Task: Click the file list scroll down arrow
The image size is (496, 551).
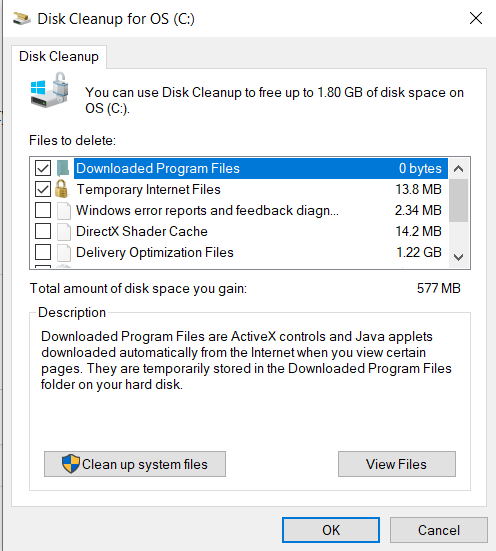Action: click(x=458, y=257)
